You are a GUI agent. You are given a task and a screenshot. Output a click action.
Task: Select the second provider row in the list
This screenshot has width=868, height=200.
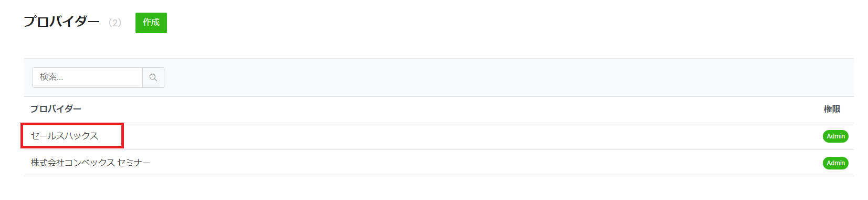(439, 163)
